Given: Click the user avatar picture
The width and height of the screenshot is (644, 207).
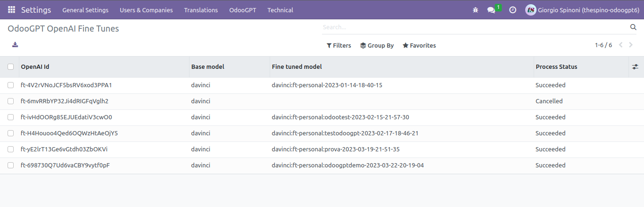Looking at the screenshot, I should tap(530, 10).
